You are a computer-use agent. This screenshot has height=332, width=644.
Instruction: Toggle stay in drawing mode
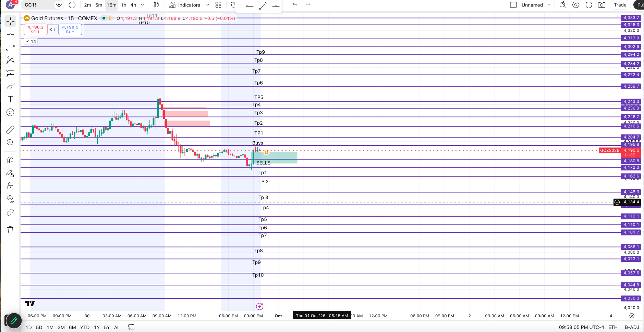pos(11,173)
